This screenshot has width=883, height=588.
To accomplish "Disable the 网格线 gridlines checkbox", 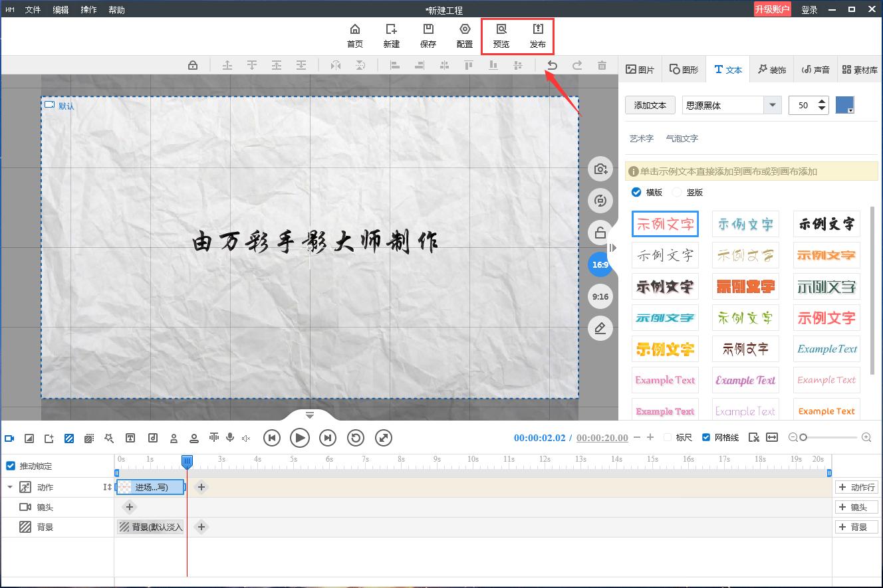I will point(706,438).
